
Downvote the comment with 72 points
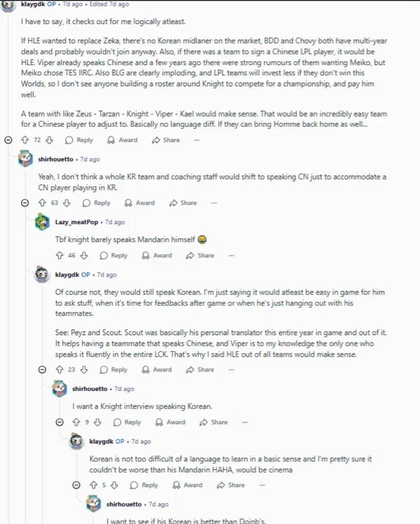50,140
